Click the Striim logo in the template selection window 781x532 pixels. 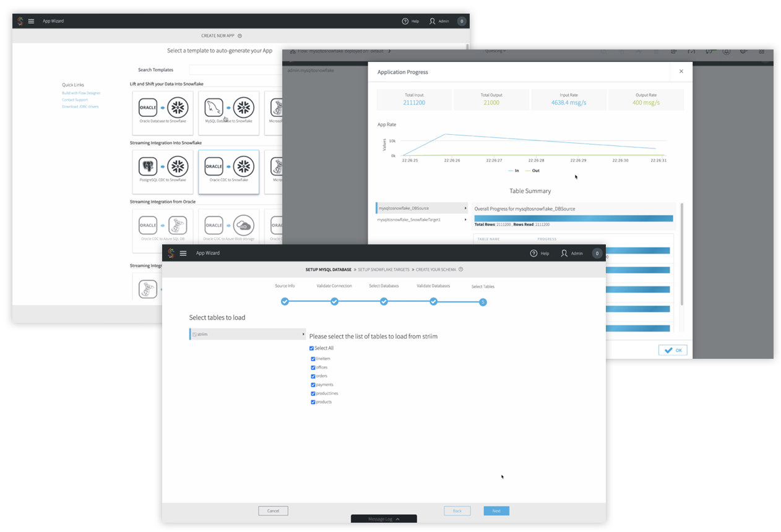20,21
